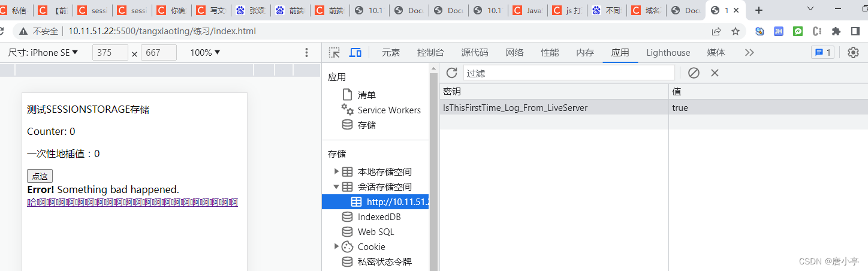Image resolution: width=868 pixels, height=271 pixels.
Task: Switch to the 控制台 tab
Action: click(x=430, y=53)
